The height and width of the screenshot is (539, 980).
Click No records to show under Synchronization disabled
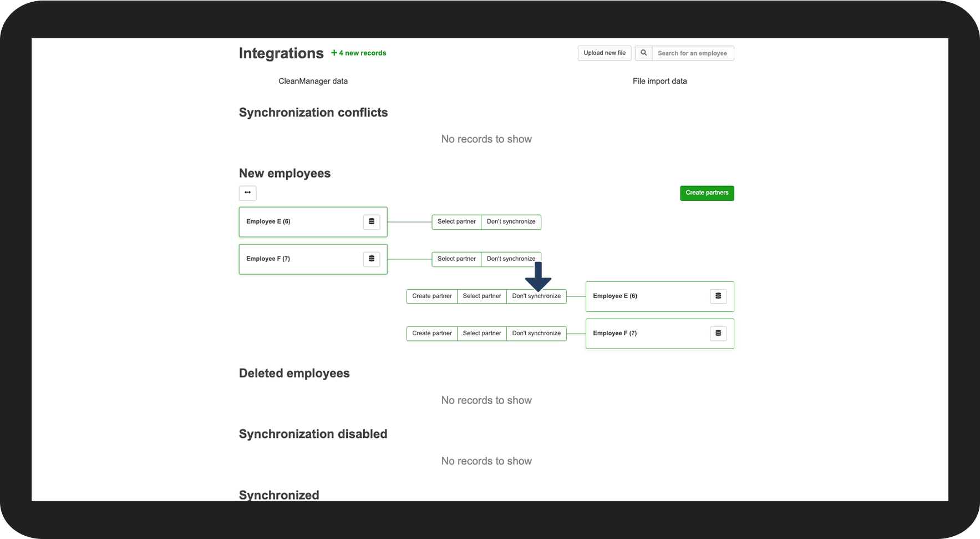point(486,461)
